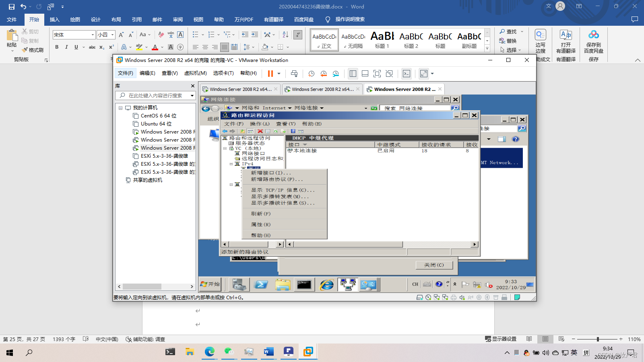Screen dimensions: 644x362
Task: Choose 新增路由协议(P) from context menu
Action: [277, 179]
